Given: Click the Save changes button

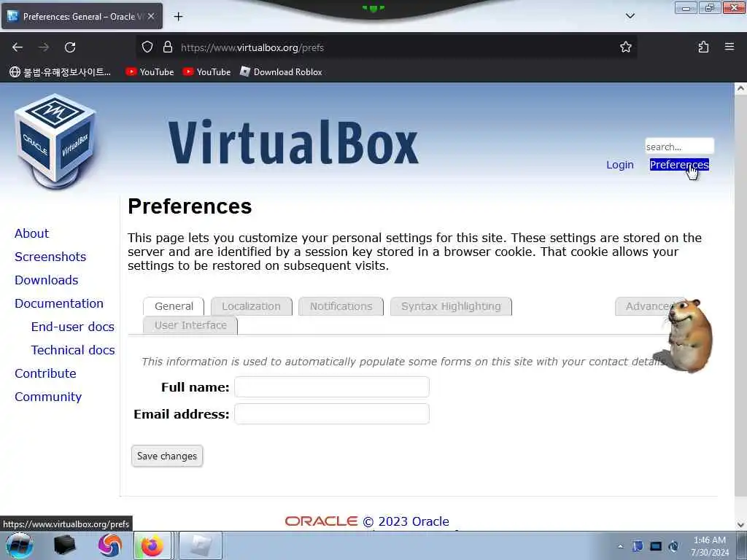Looking at the screenshot, I should [167, 456].
